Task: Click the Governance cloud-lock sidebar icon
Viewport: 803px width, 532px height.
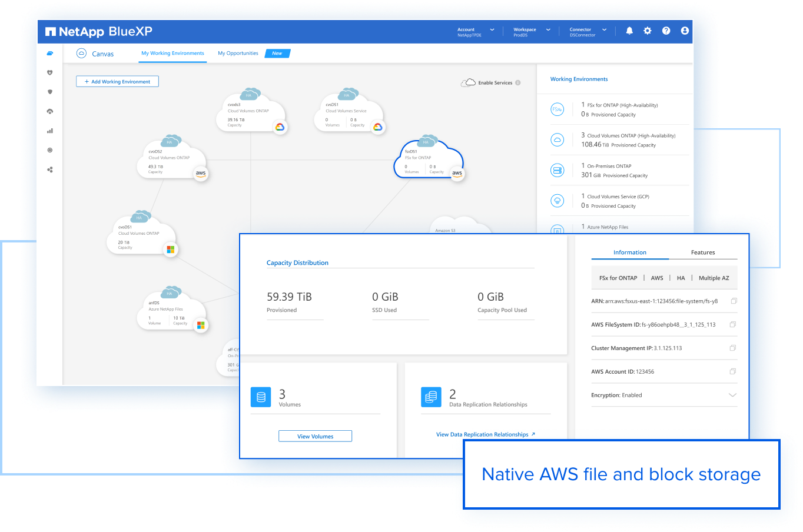Action: (50, 111)
